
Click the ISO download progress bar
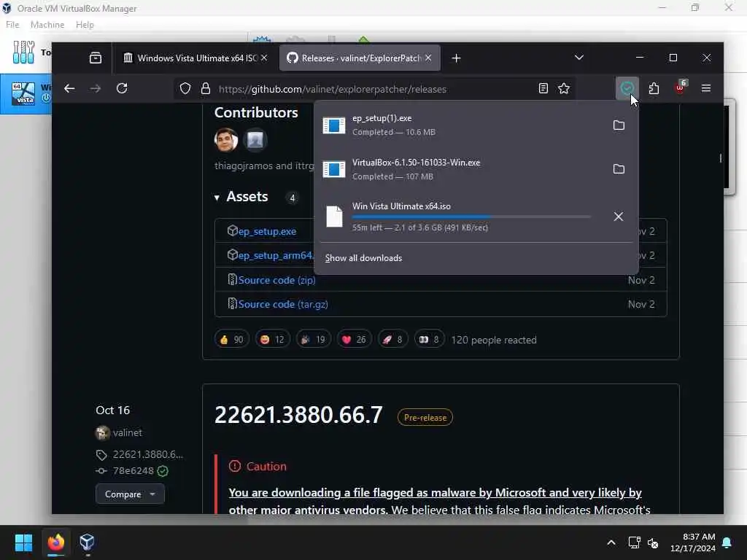point(471,217)
